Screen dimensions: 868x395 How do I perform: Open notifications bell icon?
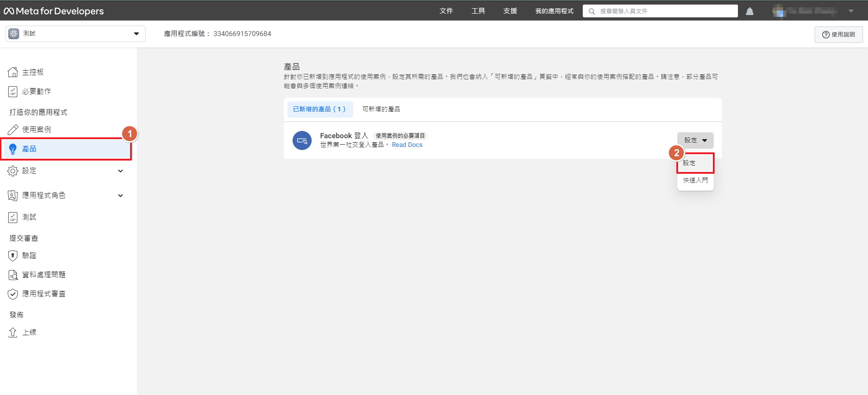coord(749,11)
